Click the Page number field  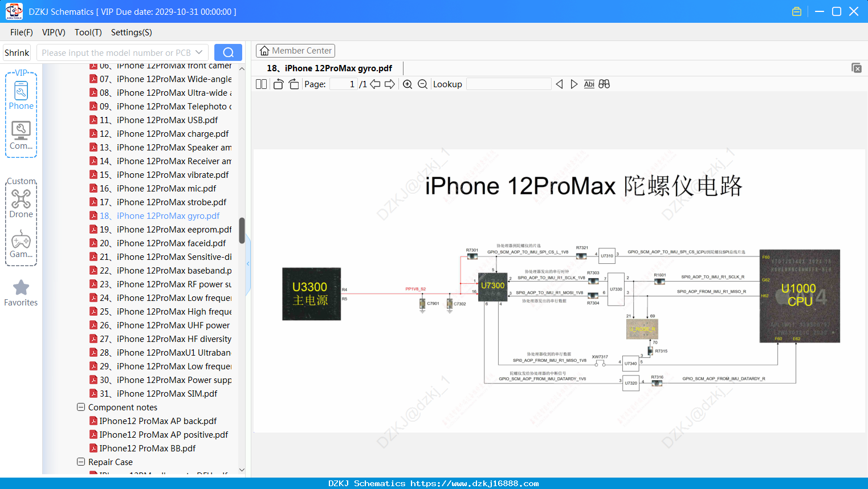click(343, 84)
